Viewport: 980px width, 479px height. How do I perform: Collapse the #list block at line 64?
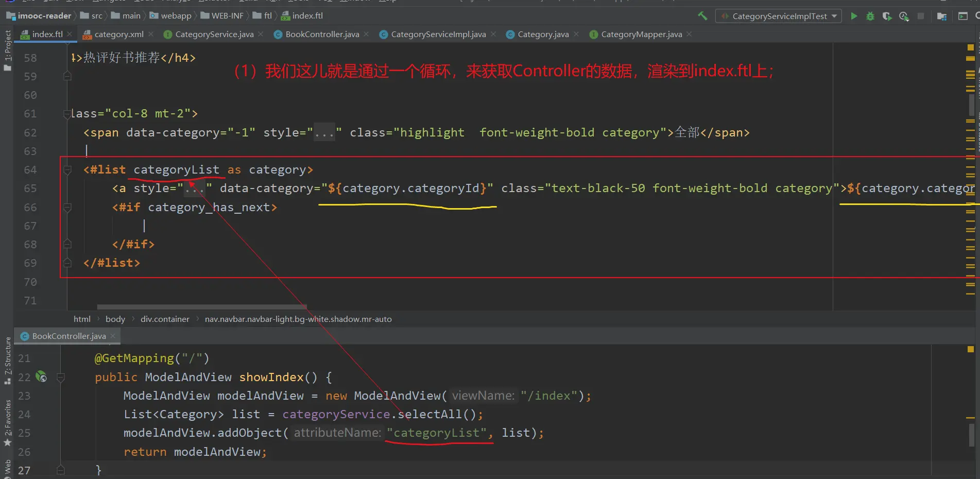[67, 170]
